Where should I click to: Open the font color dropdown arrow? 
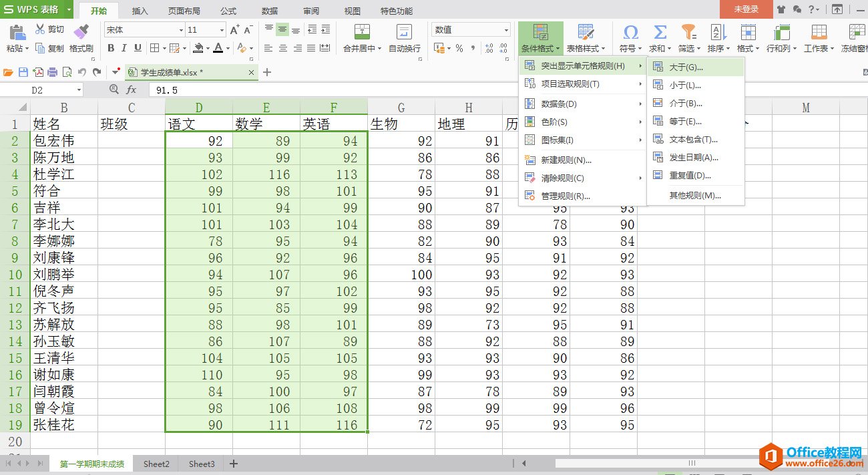pyautogui.click(x=228, y=48)
